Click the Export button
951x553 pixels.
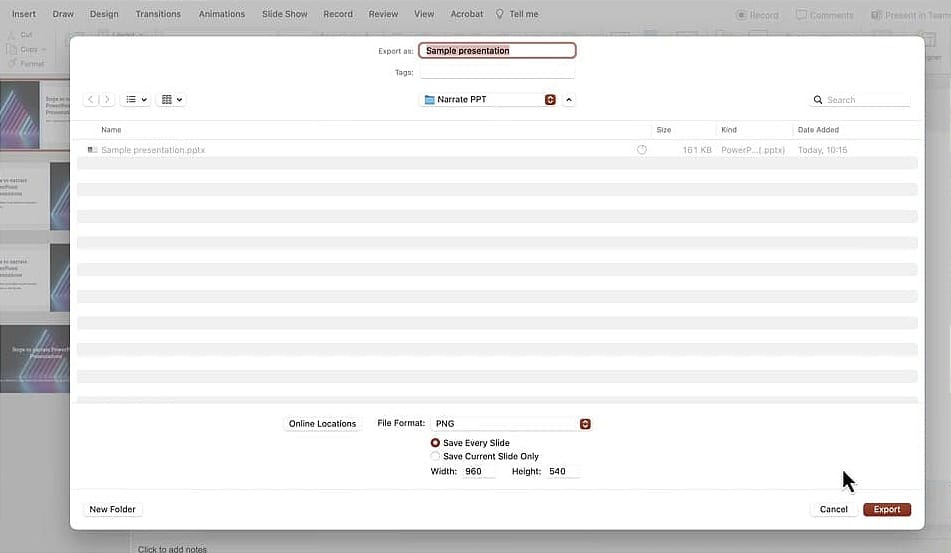[887, 509]
